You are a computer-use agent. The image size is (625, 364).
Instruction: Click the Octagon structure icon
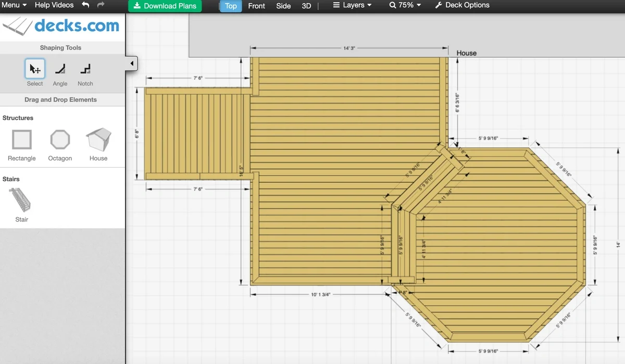tap(60, 140)
